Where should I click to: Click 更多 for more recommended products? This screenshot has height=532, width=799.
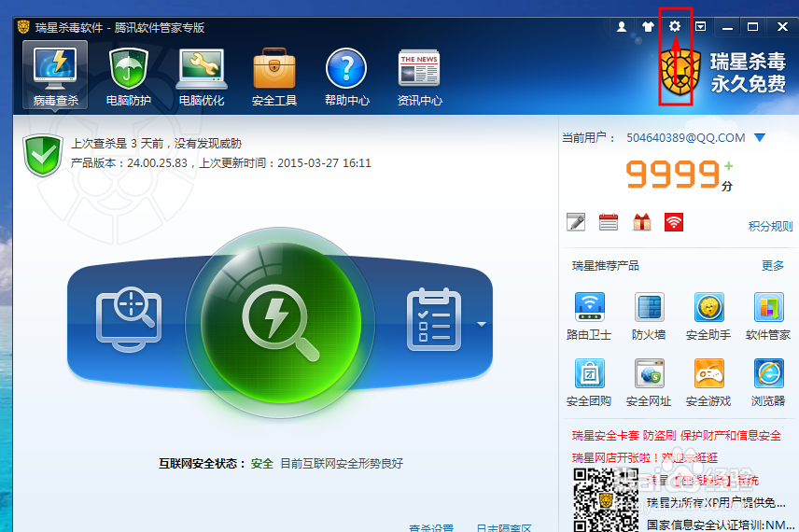773,265
